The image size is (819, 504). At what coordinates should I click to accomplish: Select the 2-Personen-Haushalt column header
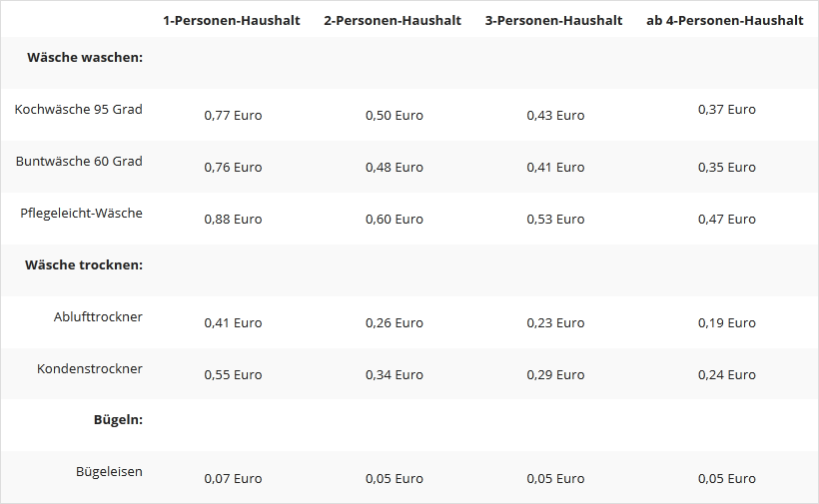[x=393, y=20]
